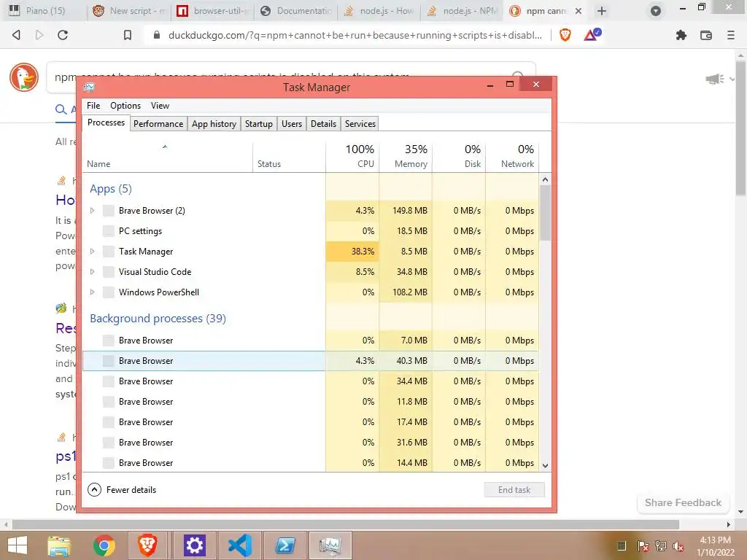Select Brave Browser row using 7.0 MB
The height and width of the screenshot is (560, 747).
pos(311,341)
